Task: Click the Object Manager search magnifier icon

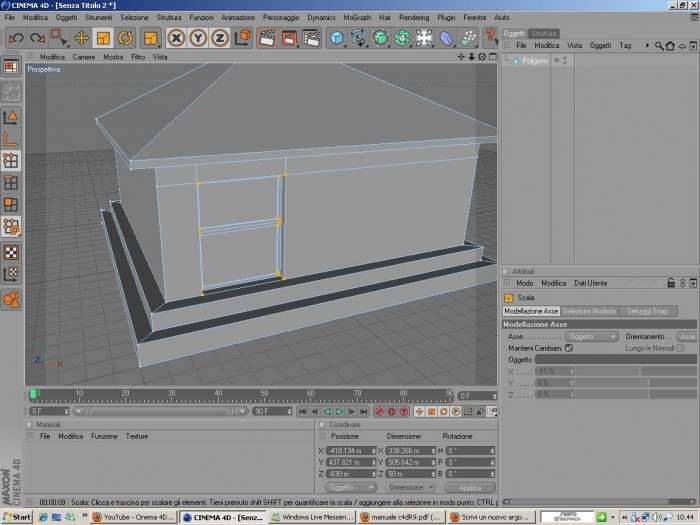Action: point(659,46)
